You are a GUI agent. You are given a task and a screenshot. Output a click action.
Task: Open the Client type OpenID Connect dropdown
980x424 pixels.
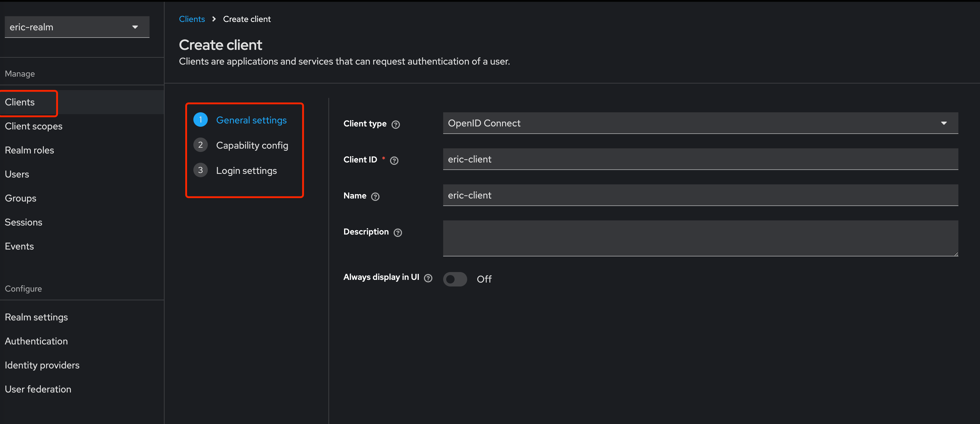coord(700,123)
